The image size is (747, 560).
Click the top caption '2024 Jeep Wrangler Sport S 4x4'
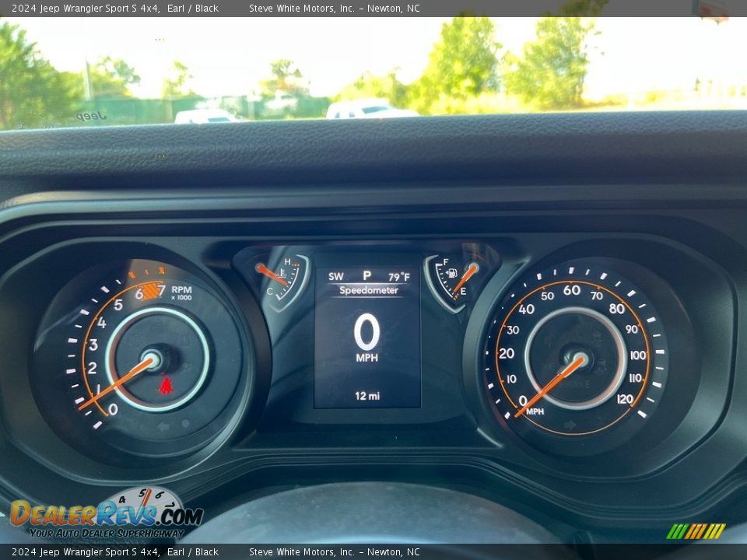(x=86, y=8)
